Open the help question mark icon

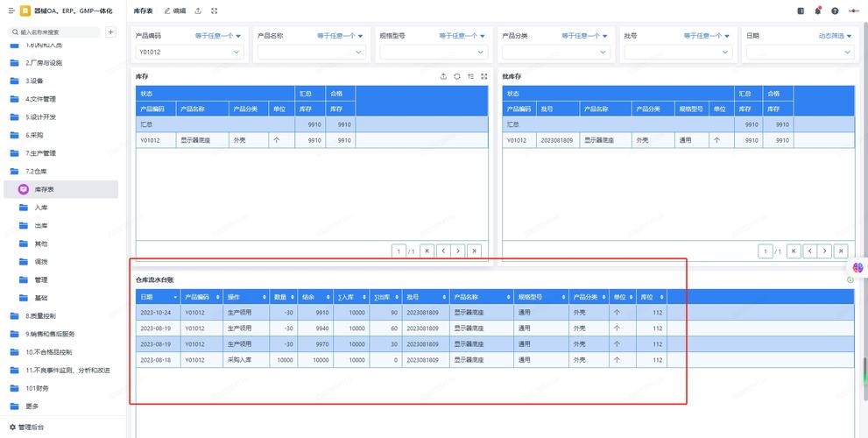pos(835,11)
